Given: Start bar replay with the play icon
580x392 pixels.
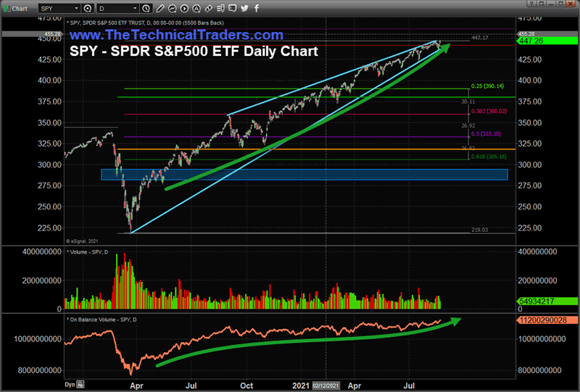Looking at the screenshot, I should coord(184,8).
